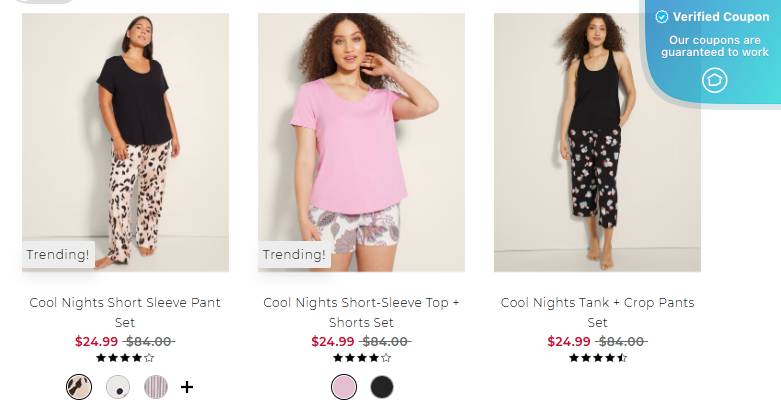Select the leopard print color swatch
Screen dimensions: 781x409
pyautogui.click(x=79, y=386)
